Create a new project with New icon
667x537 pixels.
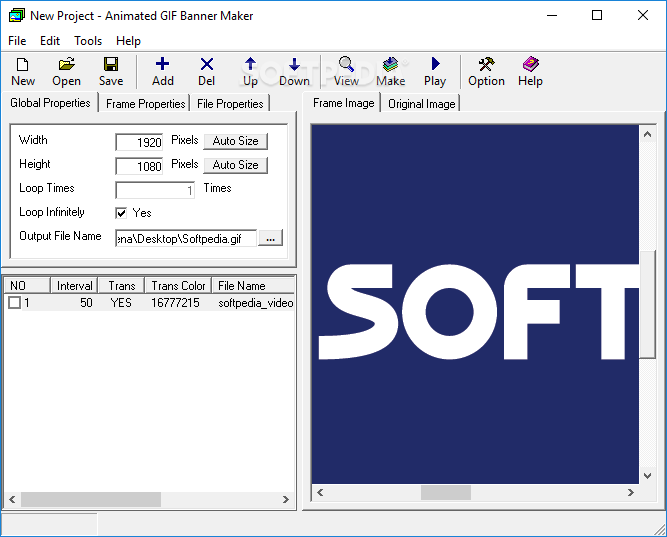pos(23,71)
